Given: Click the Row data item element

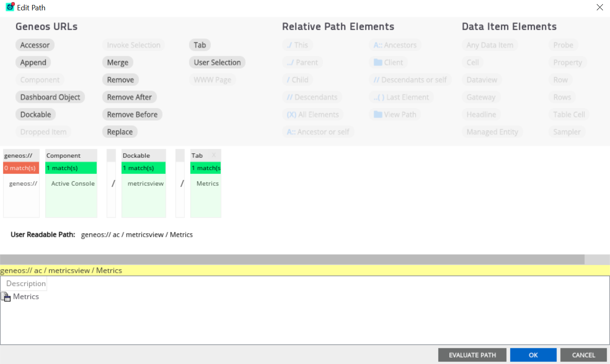Looking at the screenshot, I should click(x=560, y=80).
